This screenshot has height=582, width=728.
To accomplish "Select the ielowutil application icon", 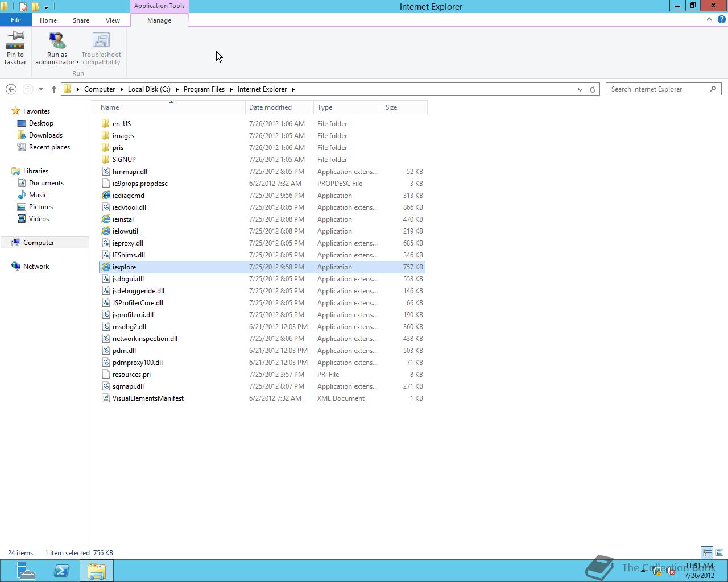I will tap(105, 231).
